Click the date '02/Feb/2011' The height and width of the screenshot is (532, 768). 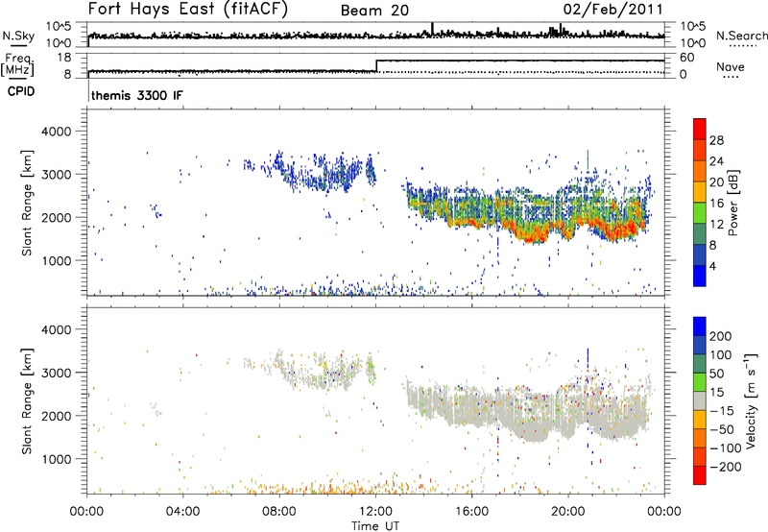click(x=612, y=10)
